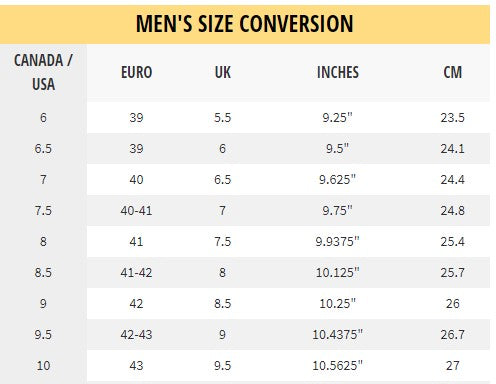The image size is (496, 384).
Task: Click the 9.25" inches cell
Action: click(x=337, y=118)
